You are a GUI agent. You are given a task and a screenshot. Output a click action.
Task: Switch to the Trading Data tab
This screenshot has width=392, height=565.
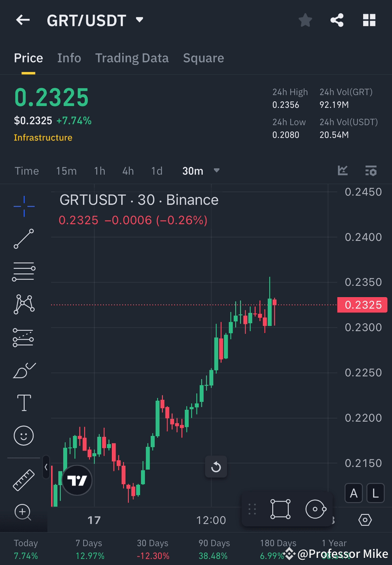pos(132,58)
